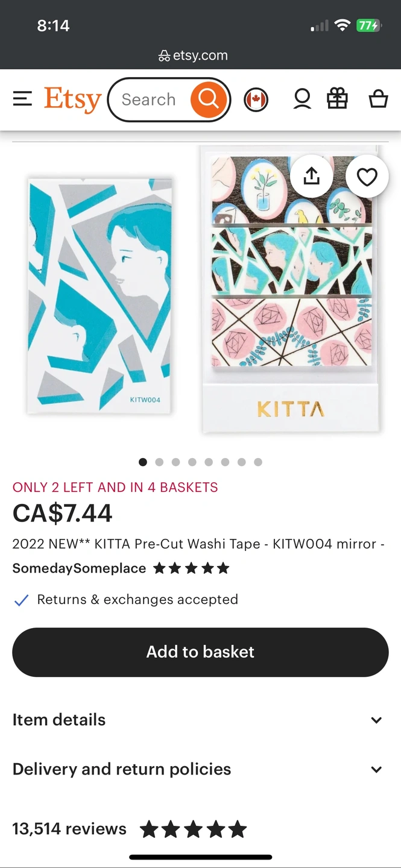Share this listing with share icon
Screen dimensions: 401x868
click(311, 177)
